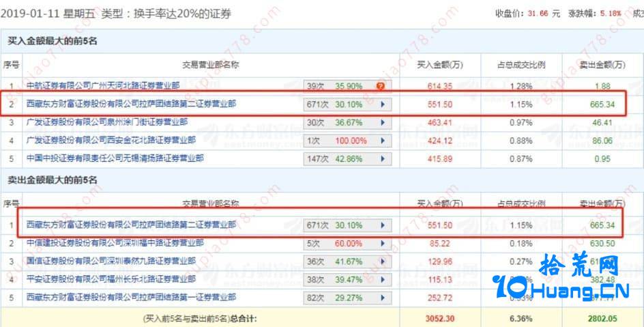The image size is (644, 327).
Task: Open 中航证券有限公司广州天河北路证券营业部 link
Action: point(103,86)
